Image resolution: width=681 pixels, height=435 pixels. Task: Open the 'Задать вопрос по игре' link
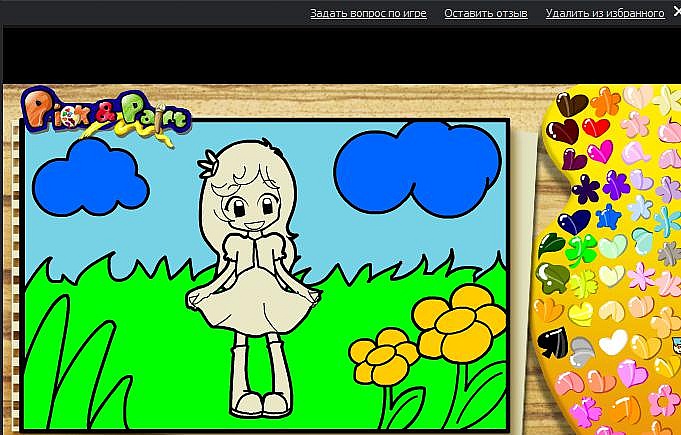(368, 13)
